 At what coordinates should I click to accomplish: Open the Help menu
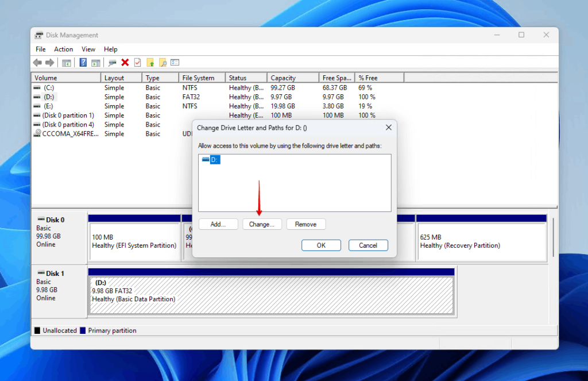[110, 49]
